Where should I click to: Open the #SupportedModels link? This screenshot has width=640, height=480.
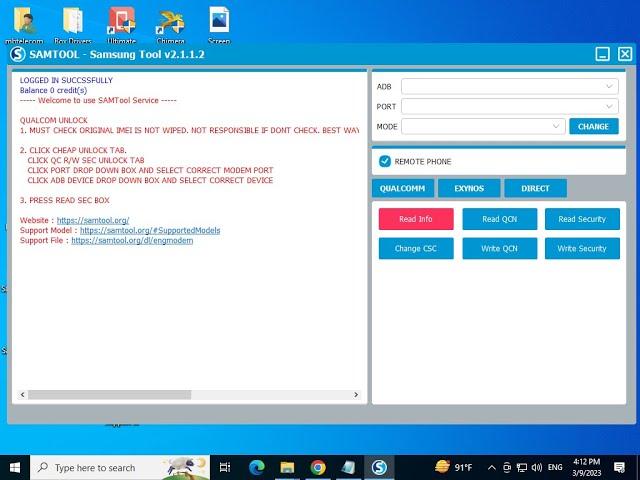[x=150, y=230]
